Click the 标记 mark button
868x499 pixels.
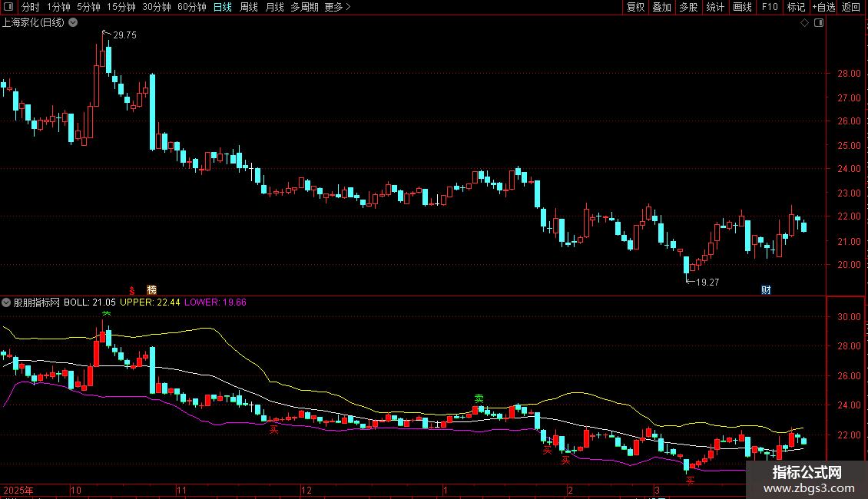coord(796,7)
